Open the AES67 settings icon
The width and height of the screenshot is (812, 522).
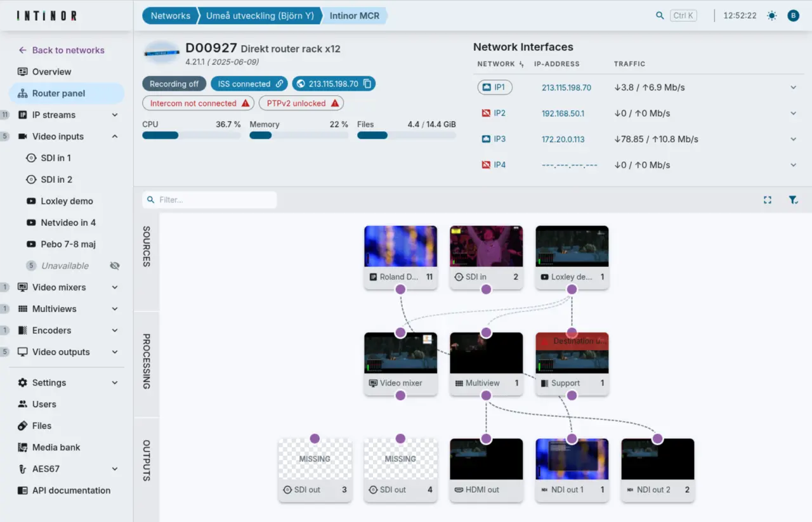tap(23, 469)
